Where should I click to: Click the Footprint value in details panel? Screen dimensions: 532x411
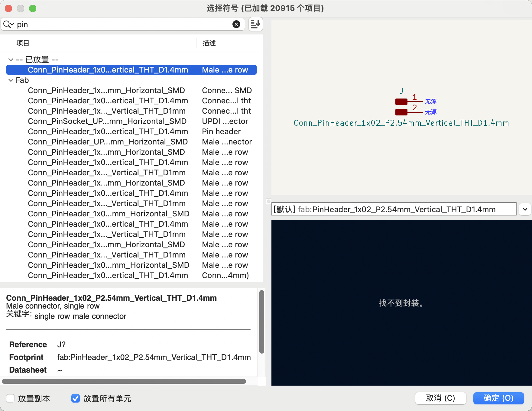pos(154,357)
